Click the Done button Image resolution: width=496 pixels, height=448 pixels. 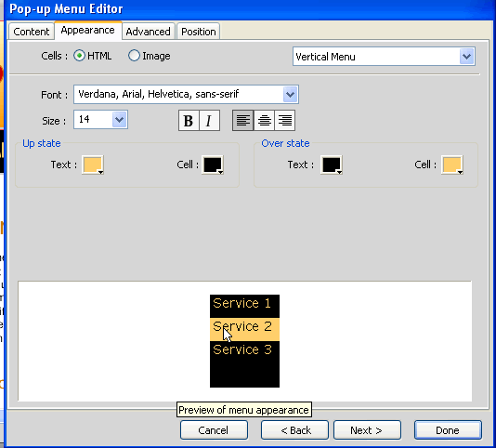448,430
